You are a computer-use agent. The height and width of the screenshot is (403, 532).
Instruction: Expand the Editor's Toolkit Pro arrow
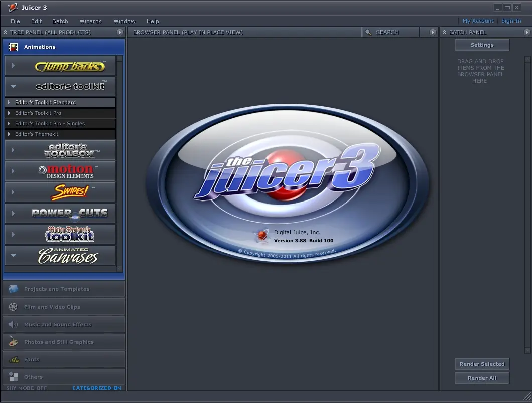click(9, 113)
